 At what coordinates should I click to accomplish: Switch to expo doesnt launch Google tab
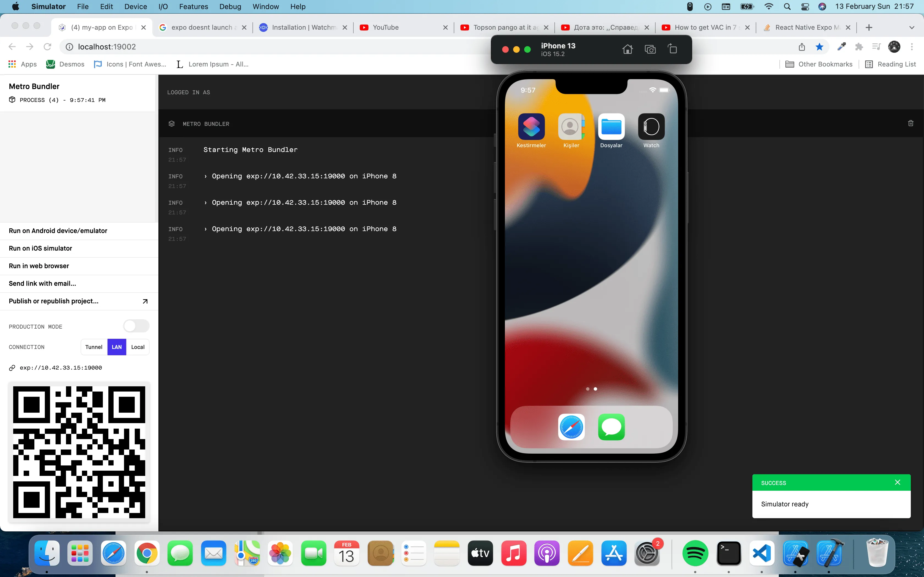[202, 27]
